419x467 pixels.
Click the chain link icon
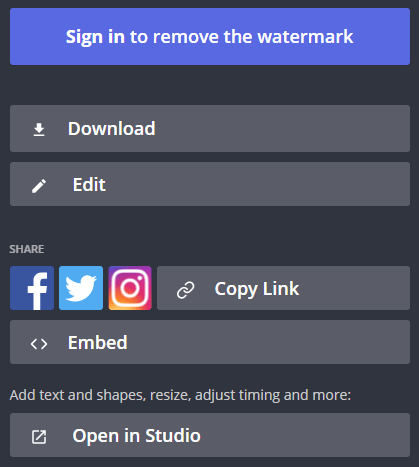pyautogui.click(x=186, y=290)
